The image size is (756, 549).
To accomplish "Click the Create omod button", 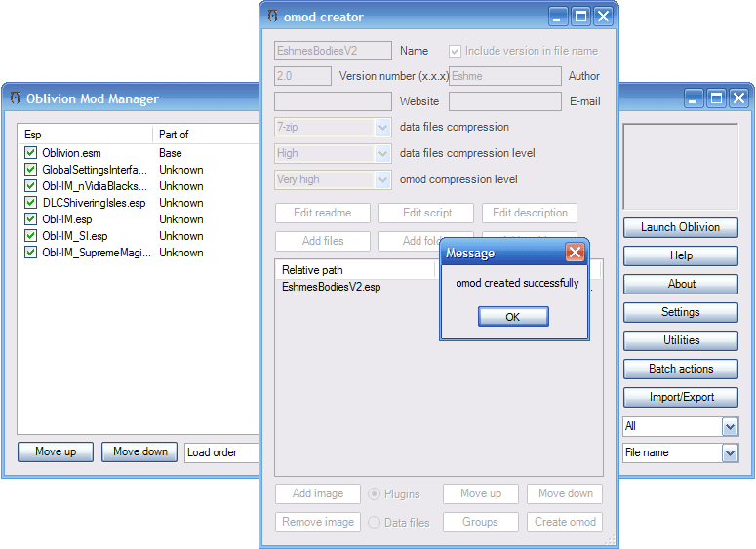I will tap(565, 522).
